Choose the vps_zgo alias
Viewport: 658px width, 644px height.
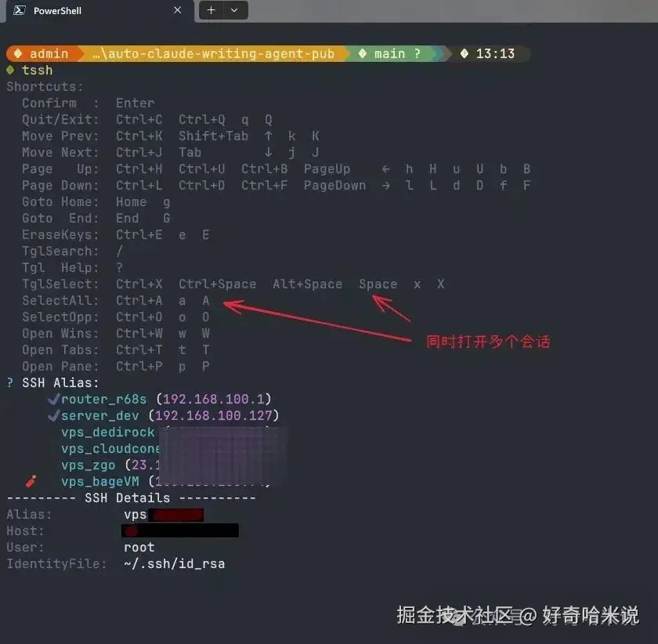click(x=88, y=465)
